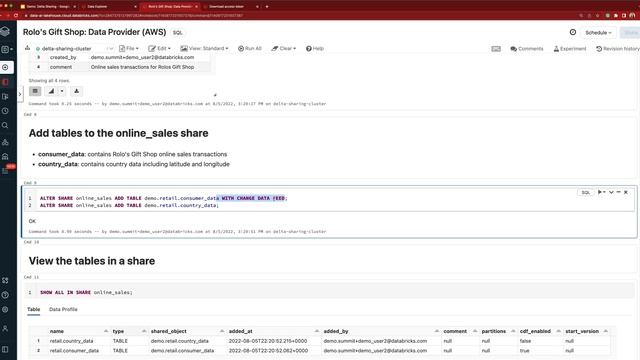The image size is (640, 360).
Task: Open the Help menu in toolbar
Action: pos(315,49)
